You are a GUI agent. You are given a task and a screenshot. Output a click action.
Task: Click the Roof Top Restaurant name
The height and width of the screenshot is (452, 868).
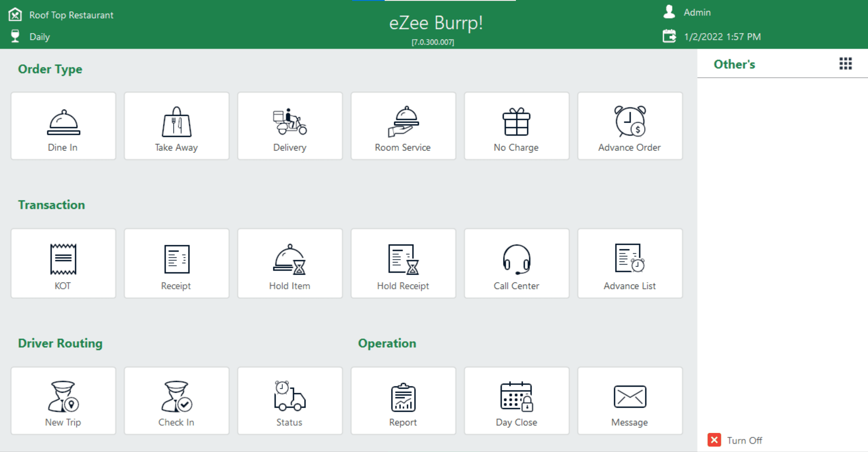(x=72, y=15)
